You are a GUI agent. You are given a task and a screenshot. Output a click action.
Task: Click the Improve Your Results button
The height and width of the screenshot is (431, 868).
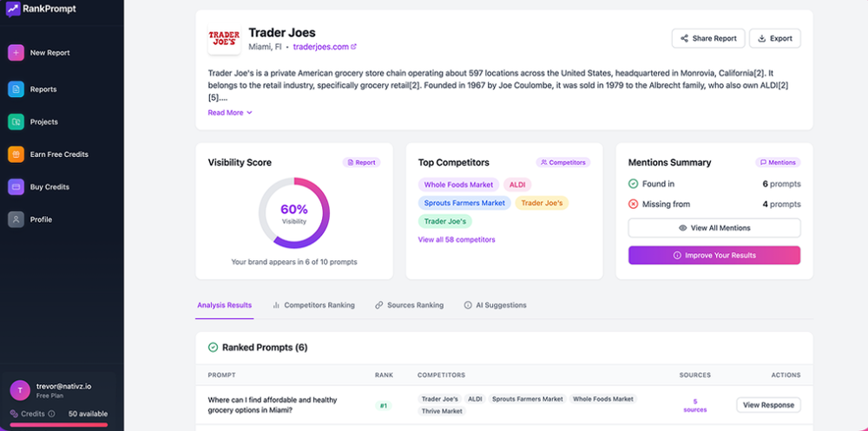pos(714,256)
